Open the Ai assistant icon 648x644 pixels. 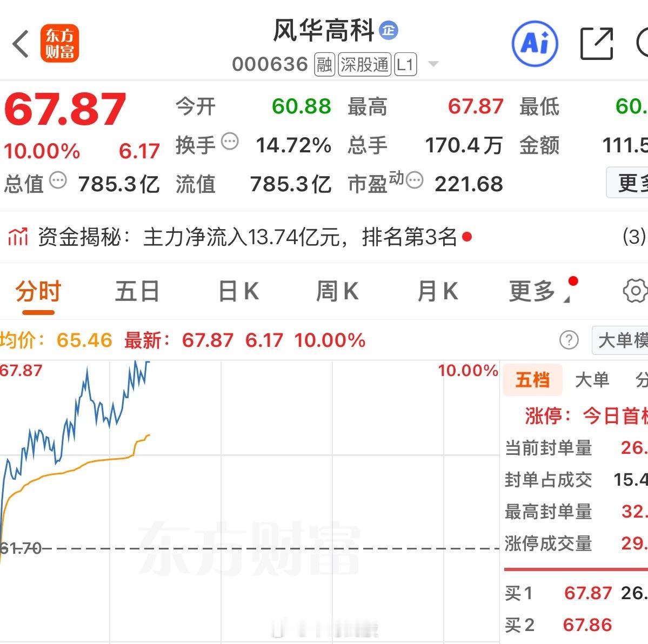click(x=535, y=43)
